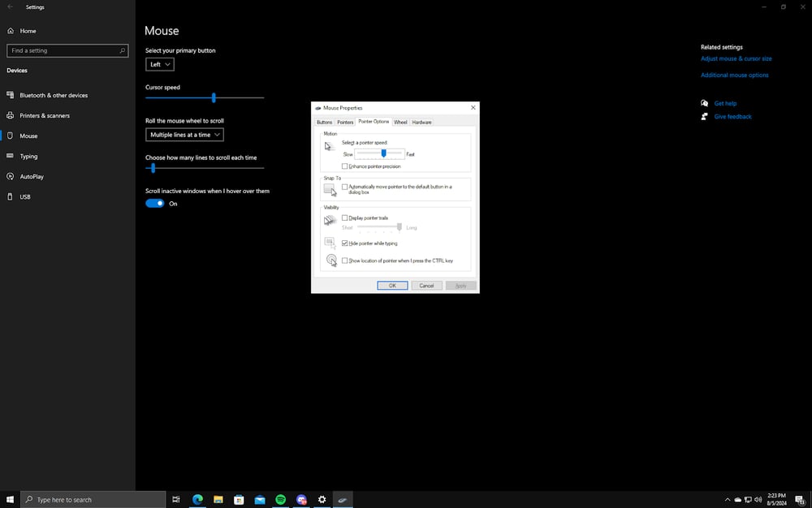
Task: Turn off scroll inactive windows toggle
Action: click(154, 204)
